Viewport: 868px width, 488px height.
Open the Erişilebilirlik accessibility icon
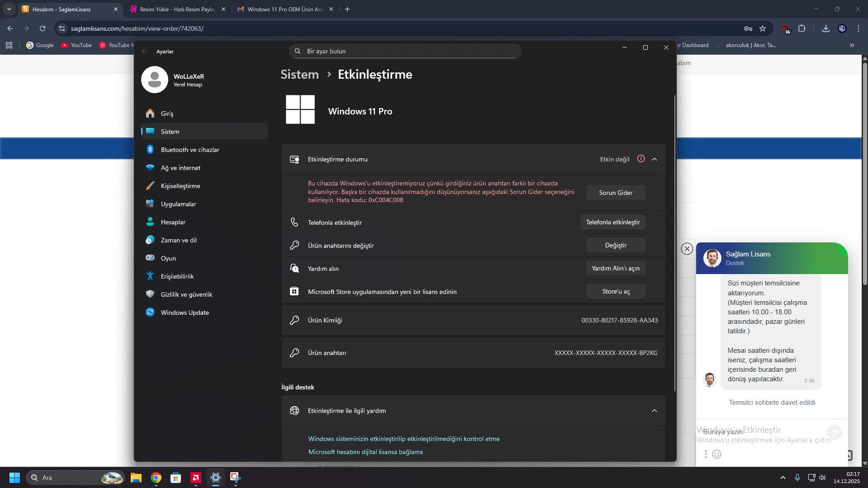click(150, 276)
